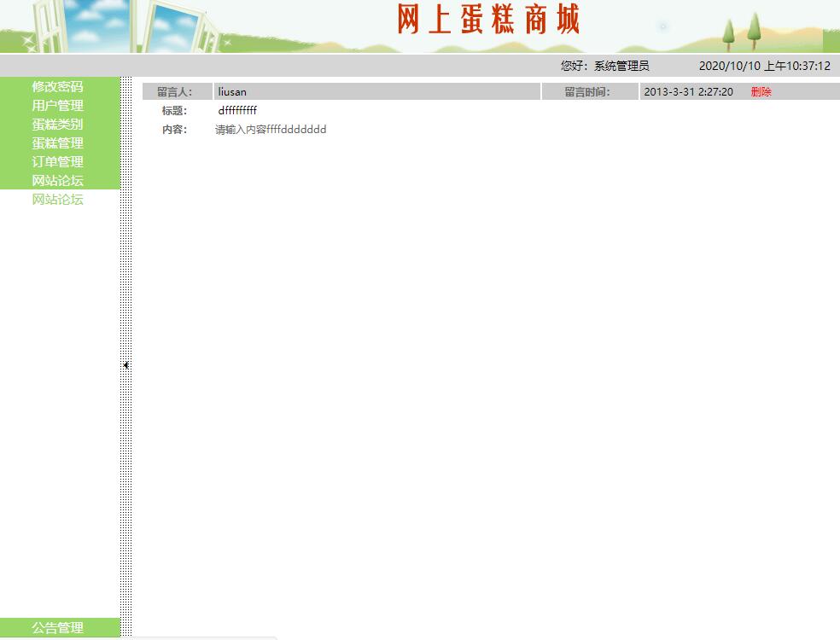
Task: Open 修改密码 in the sidebar
Action: coord(56,86)
